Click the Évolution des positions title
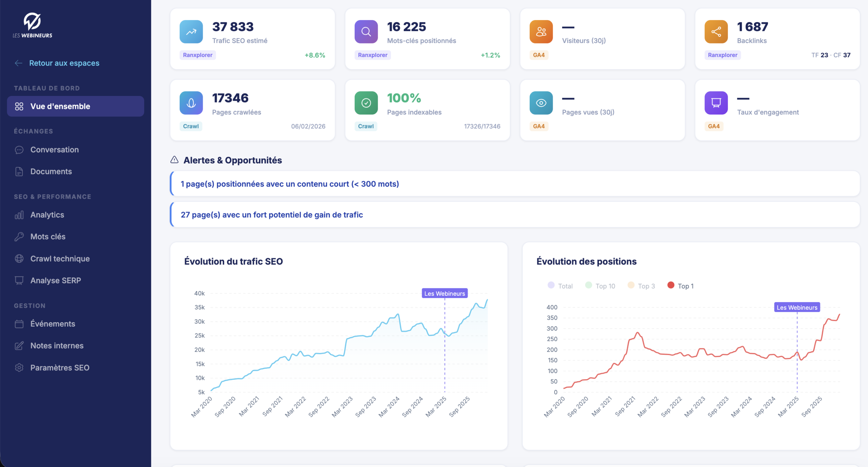The height and width of the screenshot is (467, 868). click(x=587, y=261)
